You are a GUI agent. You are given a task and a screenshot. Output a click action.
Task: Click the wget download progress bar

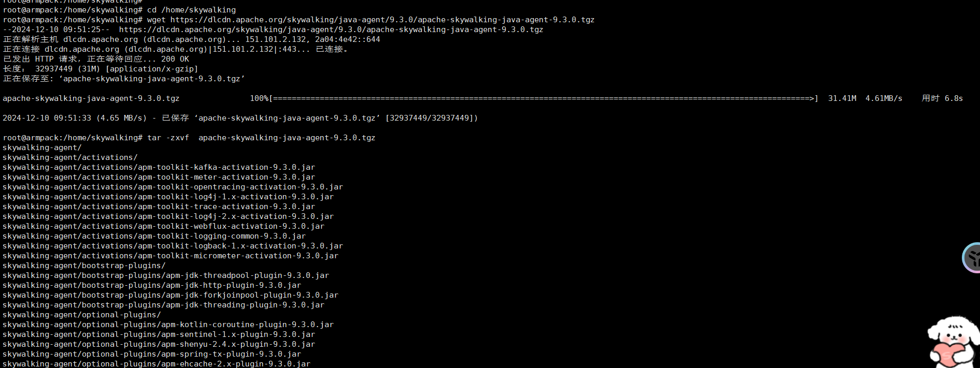pos(543,98)
